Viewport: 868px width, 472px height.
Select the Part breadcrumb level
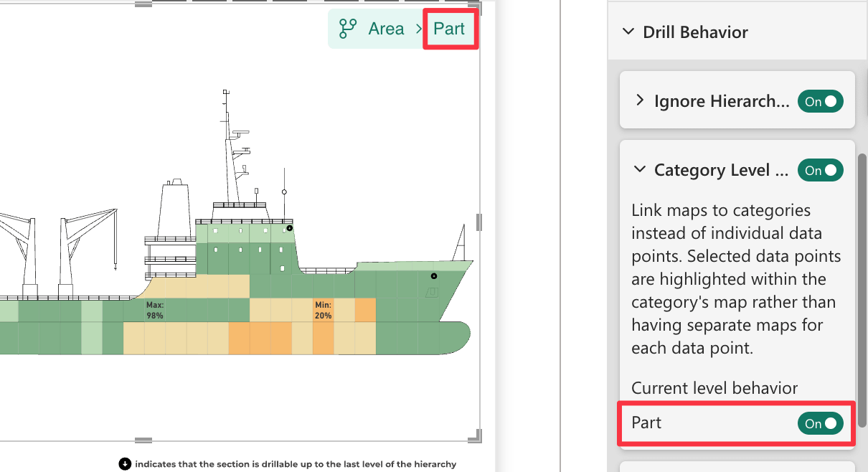[449, 29]
